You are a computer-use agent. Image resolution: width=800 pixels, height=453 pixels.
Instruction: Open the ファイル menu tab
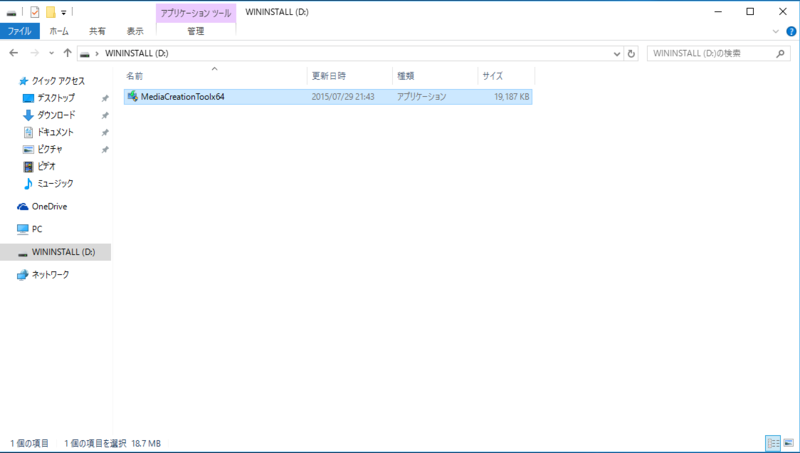pos(19,31)
